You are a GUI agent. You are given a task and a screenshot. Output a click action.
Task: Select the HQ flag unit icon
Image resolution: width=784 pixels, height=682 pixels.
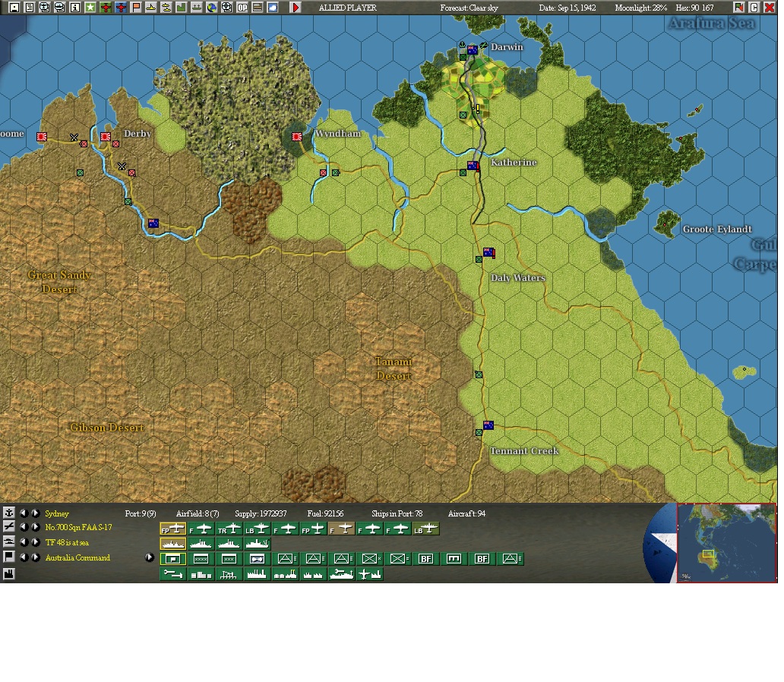173,559
